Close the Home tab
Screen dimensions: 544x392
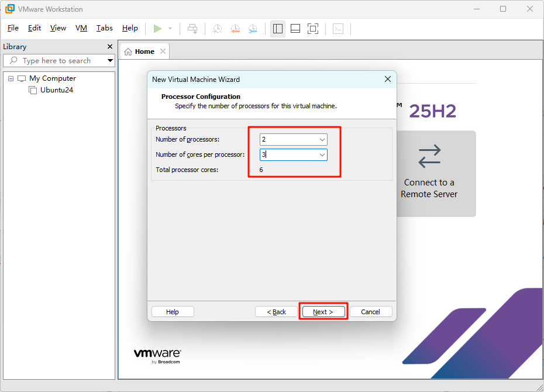pos(163,51)
